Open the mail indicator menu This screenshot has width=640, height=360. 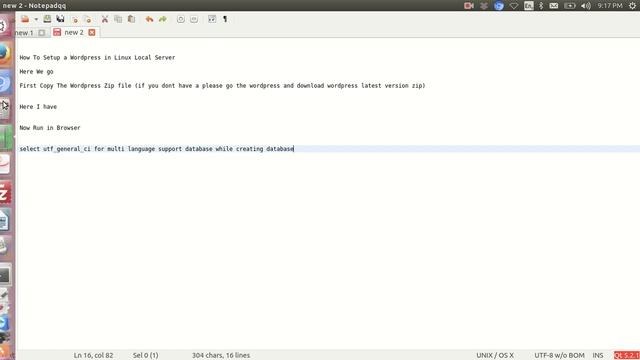pyautogui.click(x=553, y=6)
